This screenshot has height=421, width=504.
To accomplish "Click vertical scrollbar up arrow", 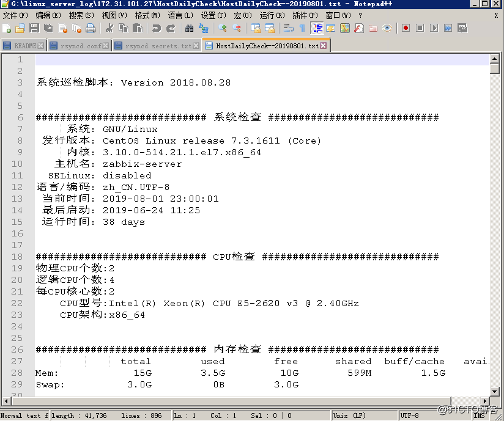I will click(x=495, y=59).
